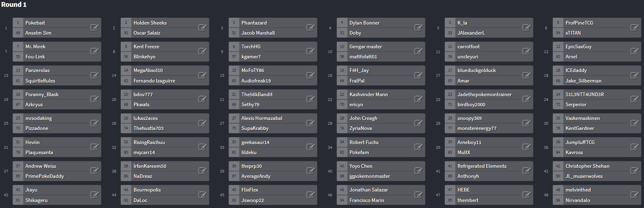Image resolution: width=644 pixels, height=208 pixels.
Task: Edit match F4H_Jay vs FralPal
Action: pos(419,75)
